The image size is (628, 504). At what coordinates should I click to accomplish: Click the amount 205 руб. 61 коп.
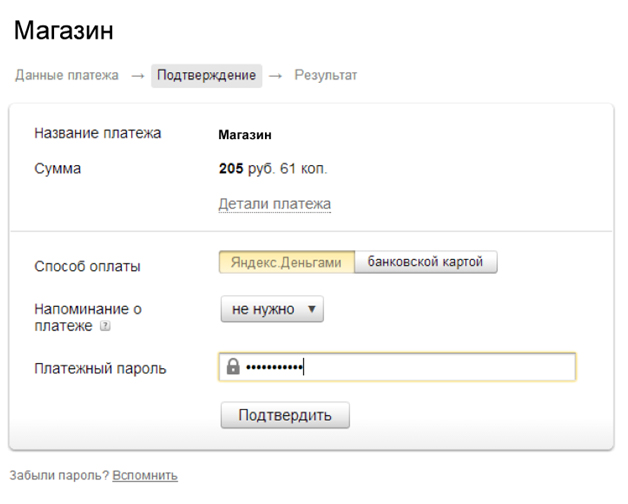[x=273, y=169]
